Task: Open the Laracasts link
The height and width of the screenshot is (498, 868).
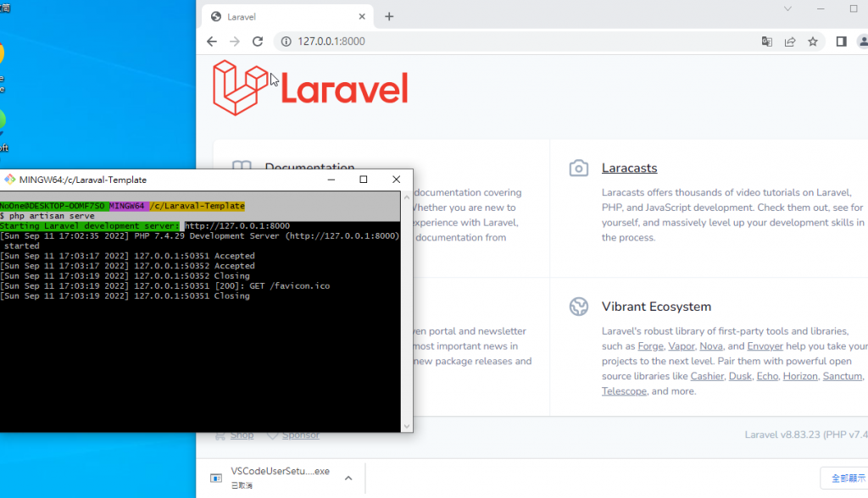Action: coord(630,168)
